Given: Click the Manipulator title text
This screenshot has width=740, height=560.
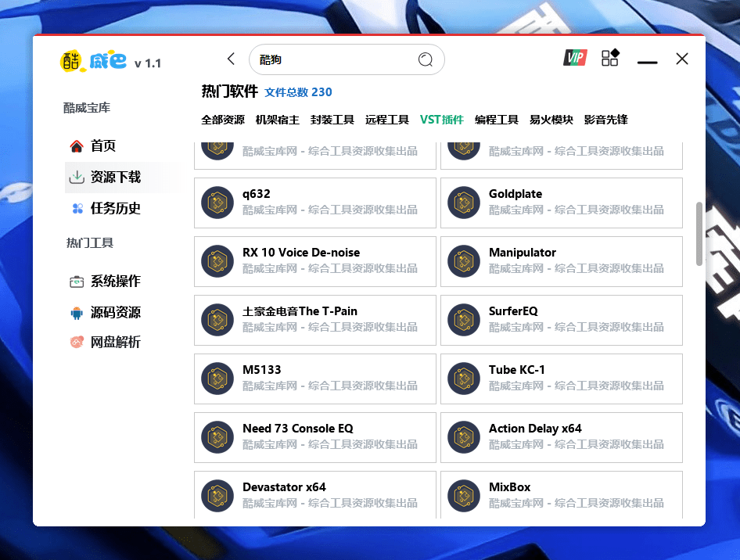Looking at the screenshot, I should pos(523,253).
